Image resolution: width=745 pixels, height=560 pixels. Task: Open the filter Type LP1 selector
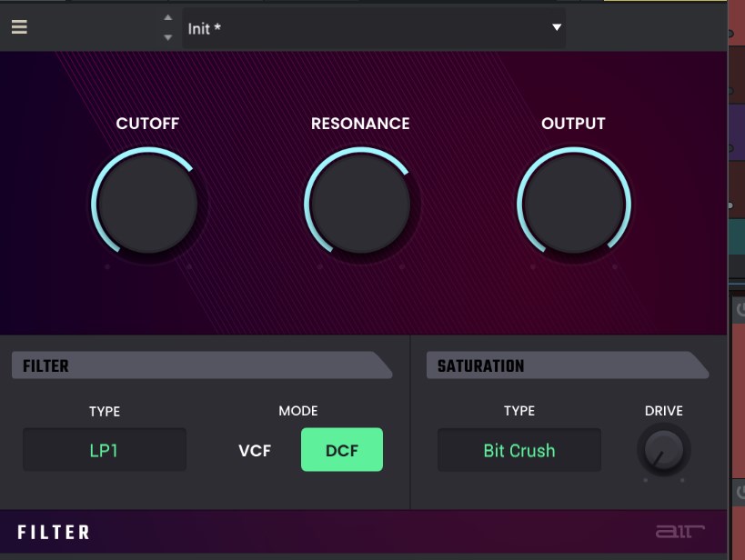(x=105, y=450)
